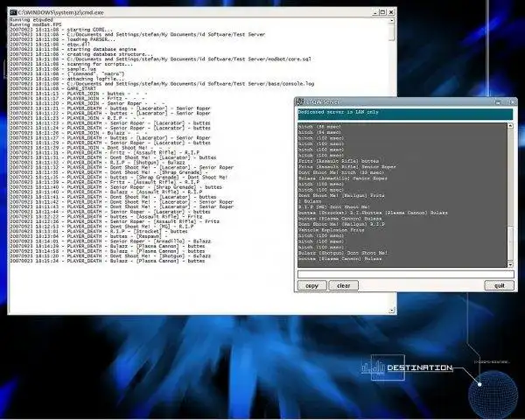This screenshot has width=525, height=420.
Task: Click 'buttes - [Shrap Grenade] - Dont Shoot Me!' line
Action: [118, 177]
